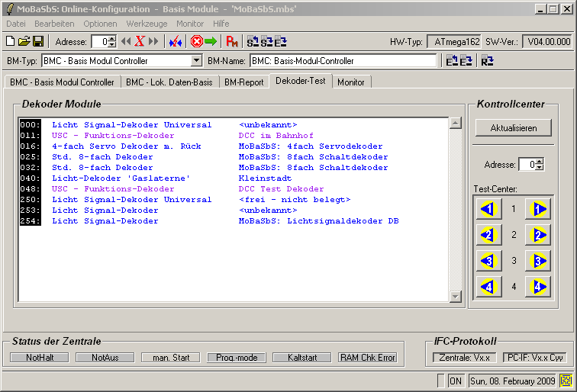Click the save diskette icon
This screenshot has height=392, width=577.
pos(37,41)
